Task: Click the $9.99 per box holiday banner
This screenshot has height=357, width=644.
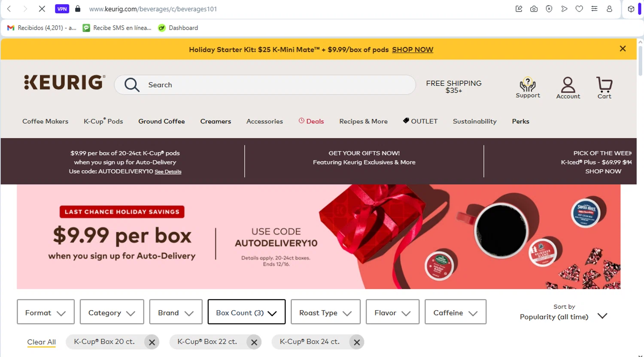Action: click(319, 237)
